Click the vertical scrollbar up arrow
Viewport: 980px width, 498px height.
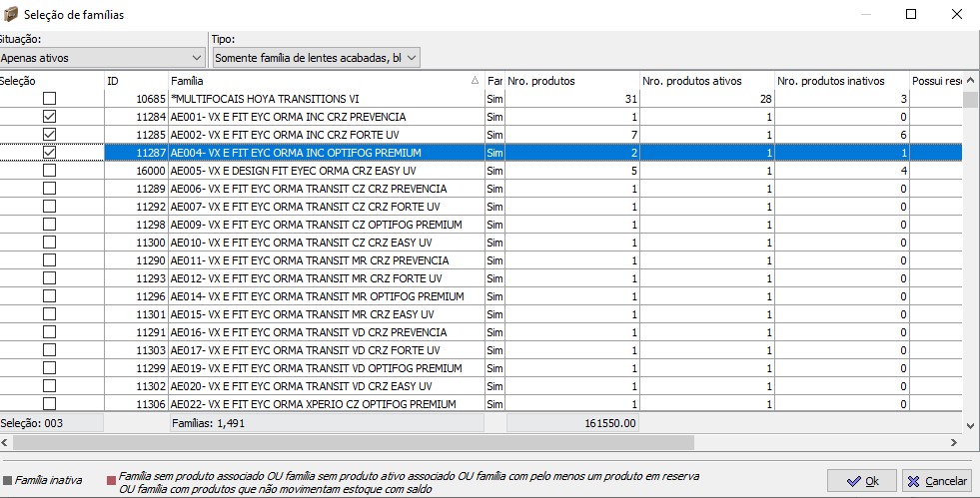point(970,81)
